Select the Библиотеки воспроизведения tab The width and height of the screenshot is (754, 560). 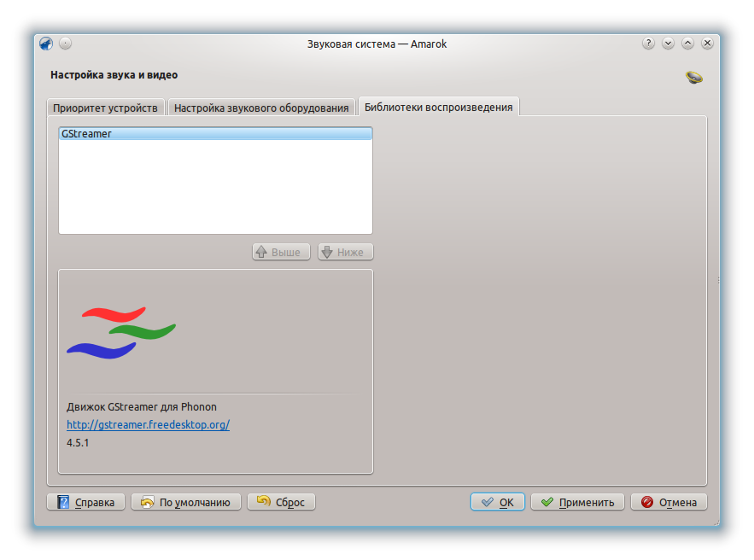[x=439, y=107]
